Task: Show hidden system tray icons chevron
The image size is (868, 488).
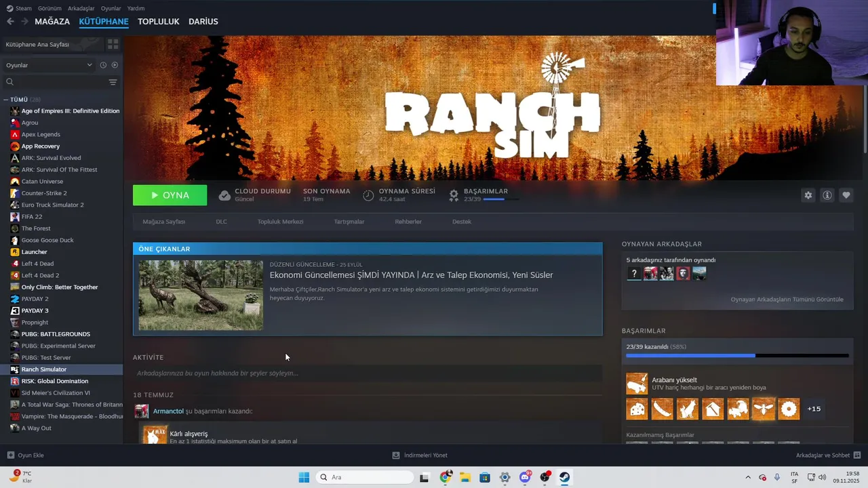Action: tap(748, 477)
